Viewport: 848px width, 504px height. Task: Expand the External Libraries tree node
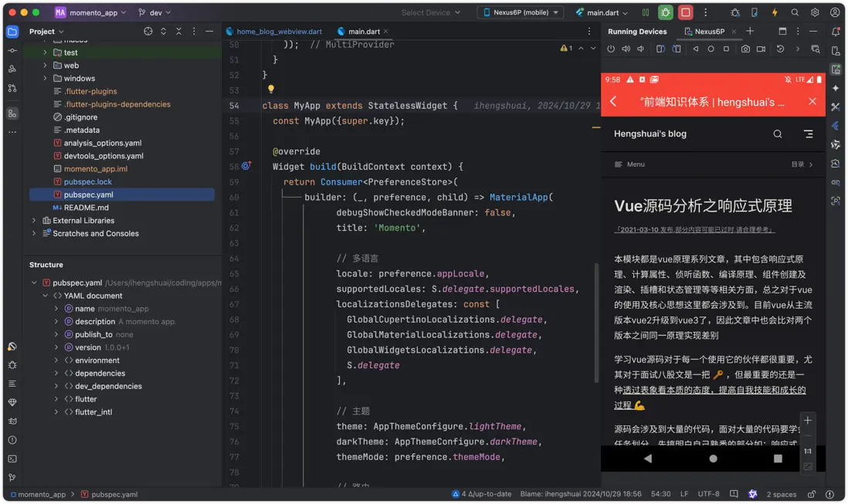point(34,220)
